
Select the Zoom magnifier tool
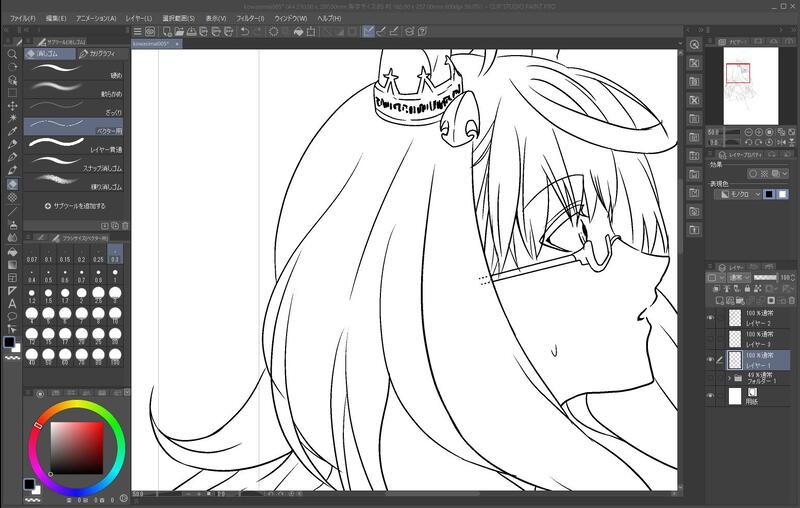(12, 54)
